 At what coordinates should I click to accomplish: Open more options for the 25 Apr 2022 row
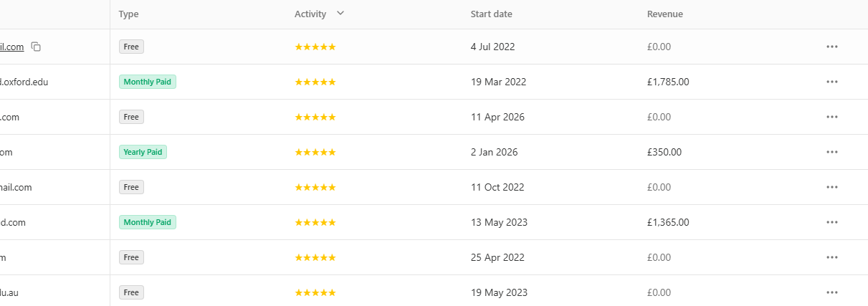[x=832, y=257]
